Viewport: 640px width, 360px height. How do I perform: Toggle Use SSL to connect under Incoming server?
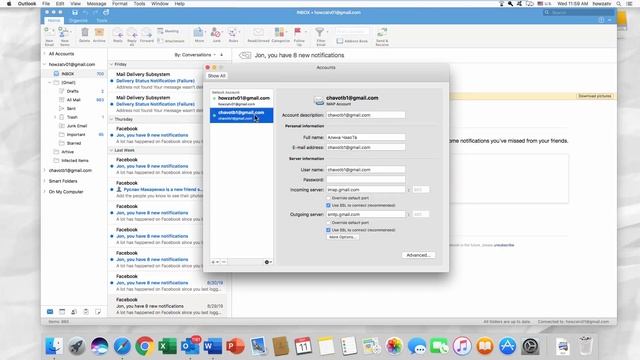coord(328,205)
